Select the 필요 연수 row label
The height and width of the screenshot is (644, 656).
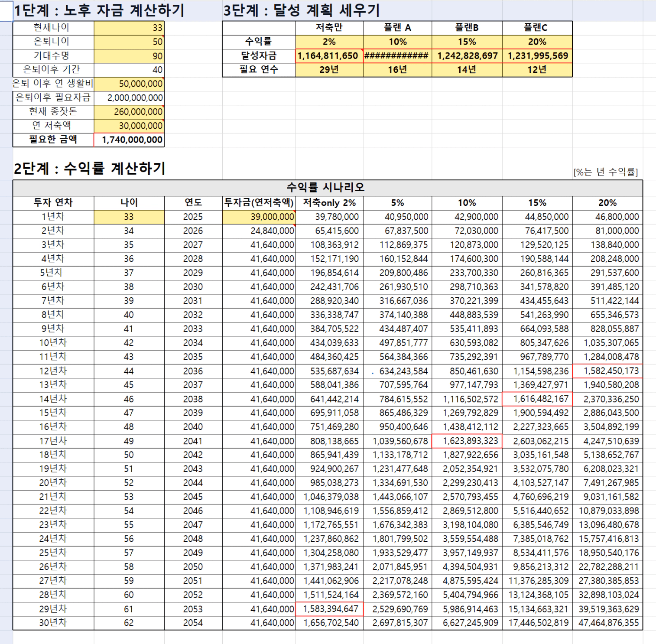coord(259,70)
